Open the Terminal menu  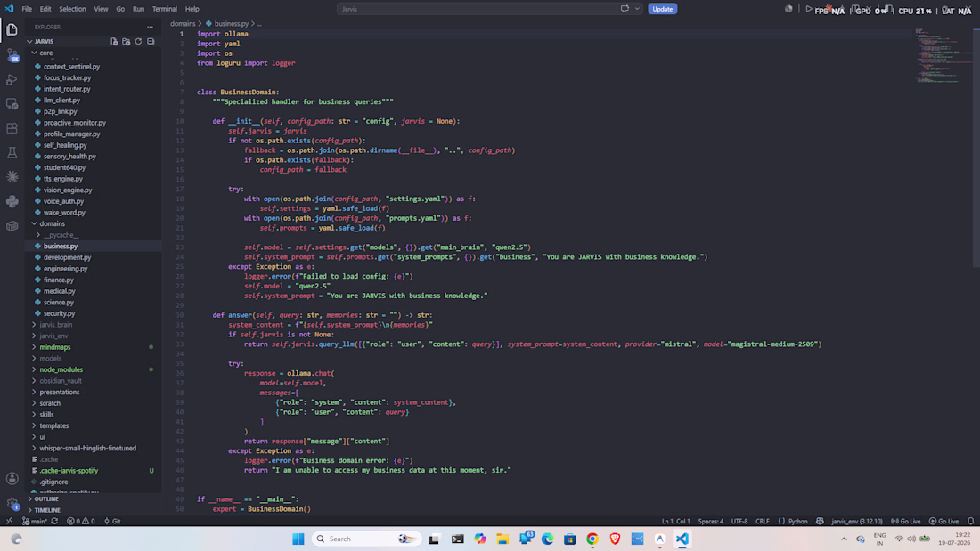(165, 9)
